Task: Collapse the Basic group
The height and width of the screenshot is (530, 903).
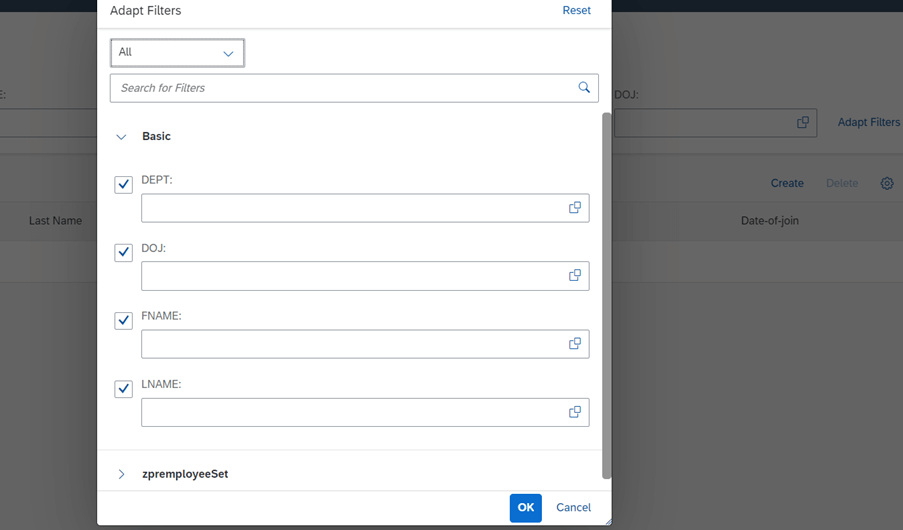Action: pyautogui.click(x=121, y=137)
